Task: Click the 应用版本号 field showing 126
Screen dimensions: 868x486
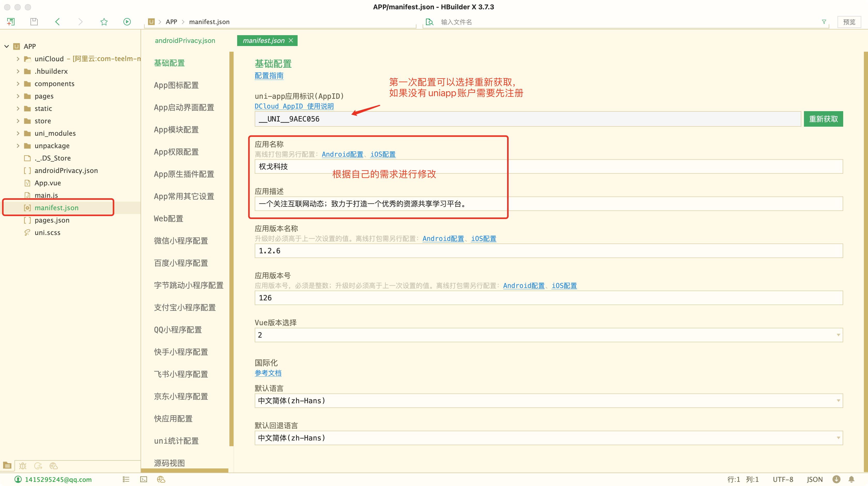Action: point(548,298)
